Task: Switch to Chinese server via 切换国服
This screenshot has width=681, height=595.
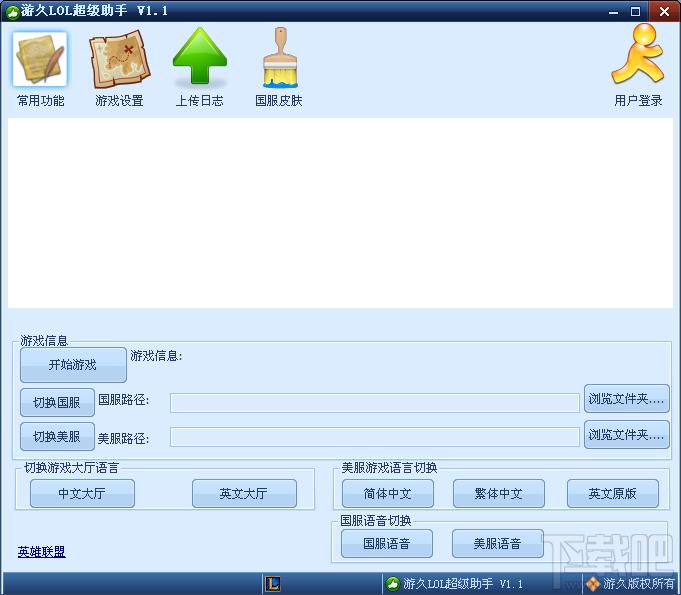Action: tap(57, 403)
